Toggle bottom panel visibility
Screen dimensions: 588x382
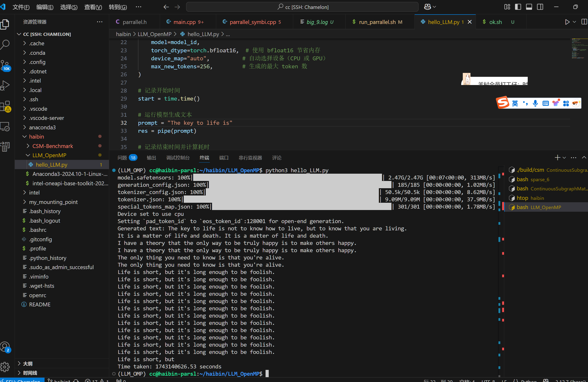529,7
